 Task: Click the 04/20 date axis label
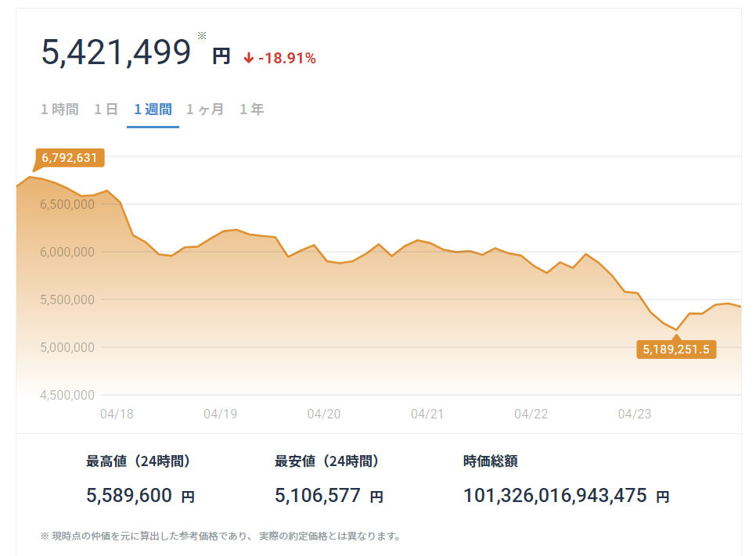point(324,414)
